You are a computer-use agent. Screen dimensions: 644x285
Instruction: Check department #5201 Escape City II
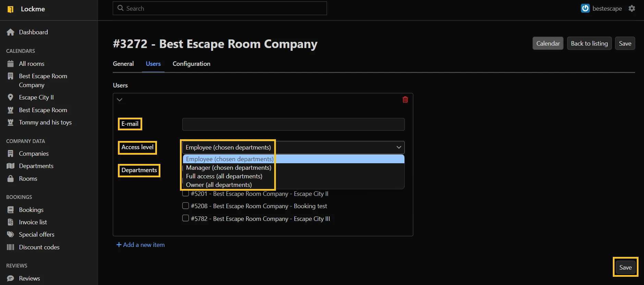point(185,194)
